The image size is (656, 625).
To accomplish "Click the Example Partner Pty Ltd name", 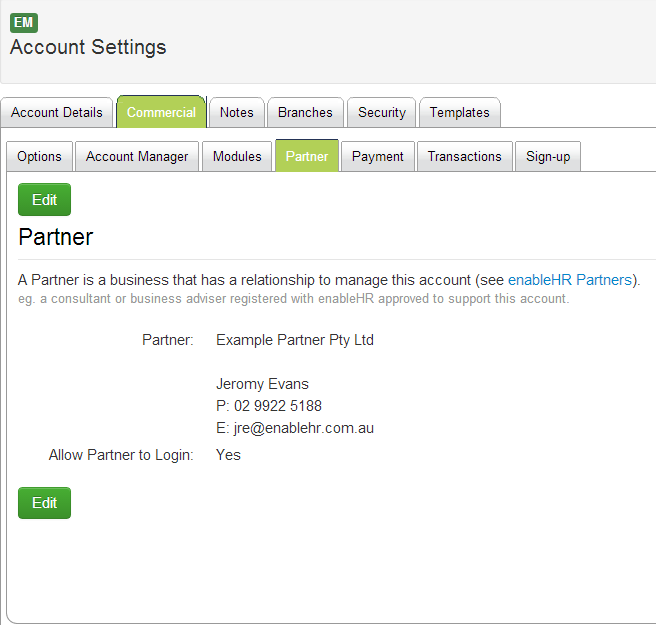I will click(295, 340).
